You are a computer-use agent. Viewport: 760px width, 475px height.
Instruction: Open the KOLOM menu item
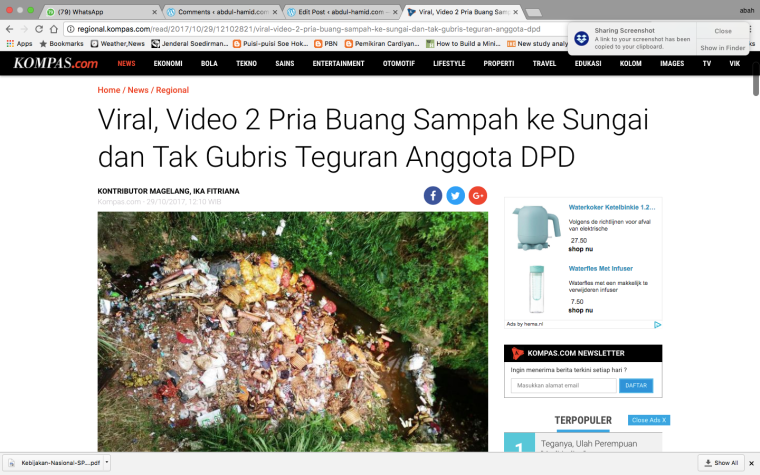(x=631, y=63)
